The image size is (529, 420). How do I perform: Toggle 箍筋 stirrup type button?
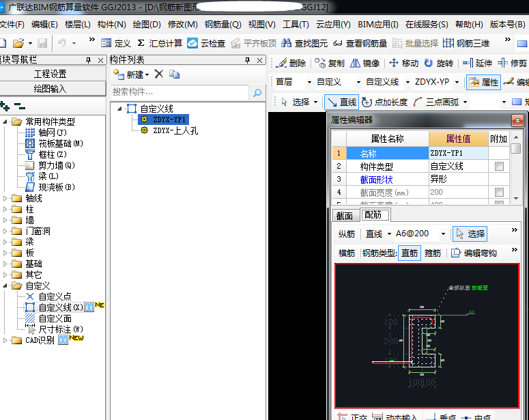(x=433, y=253)
